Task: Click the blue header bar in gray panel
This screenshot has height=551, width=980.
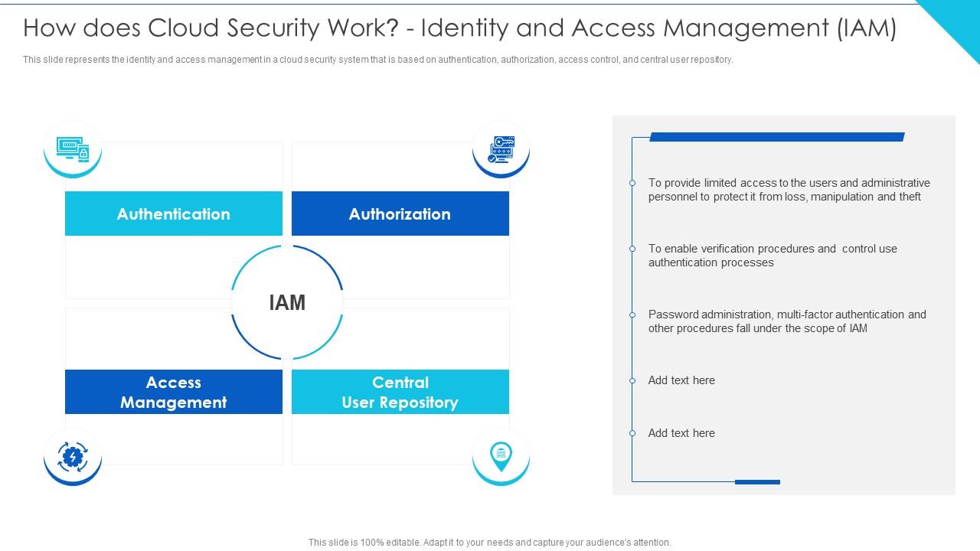Action: (x=776, y=137)
